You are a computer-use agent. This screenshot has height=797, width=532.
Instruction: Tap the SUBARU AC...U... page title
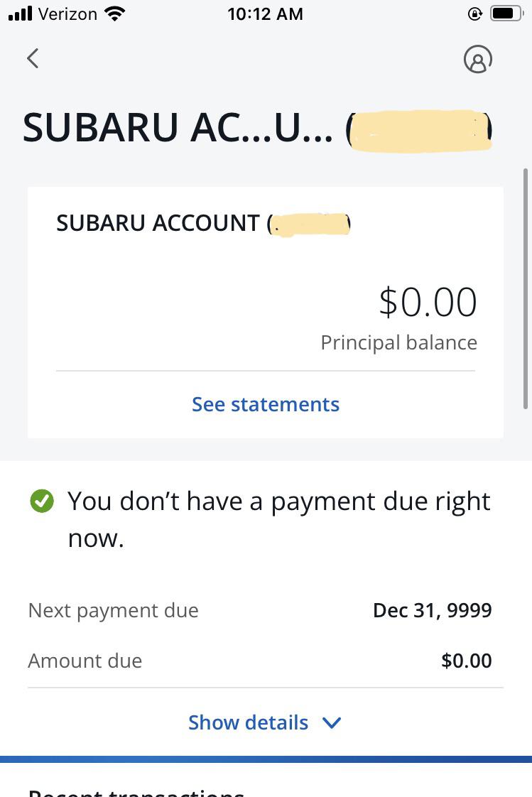(x=178, y=129)
